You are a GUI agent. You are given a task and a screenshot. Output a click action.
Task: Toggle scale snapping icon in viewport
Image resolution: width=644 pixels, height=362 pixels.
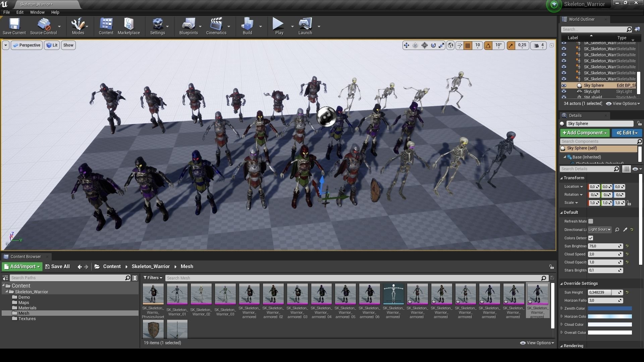(511, 46)
